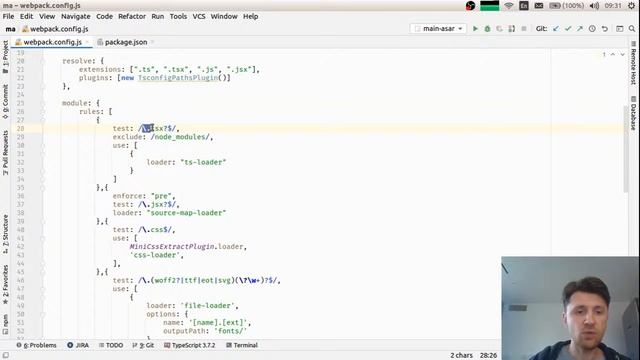Jump to next highlighted problem arrow
Image resolution: width=640 pixels, height=360 pixels.
tap(622, 54)
